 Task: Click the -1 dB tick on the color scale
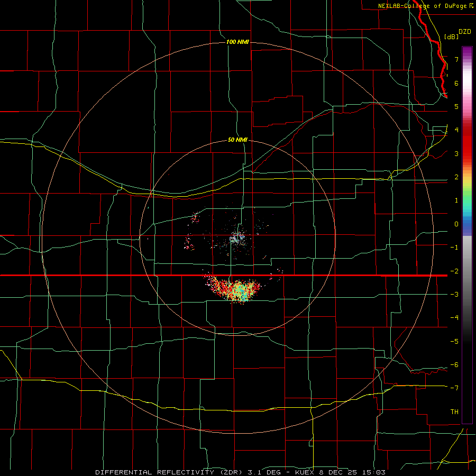(454, 248)
